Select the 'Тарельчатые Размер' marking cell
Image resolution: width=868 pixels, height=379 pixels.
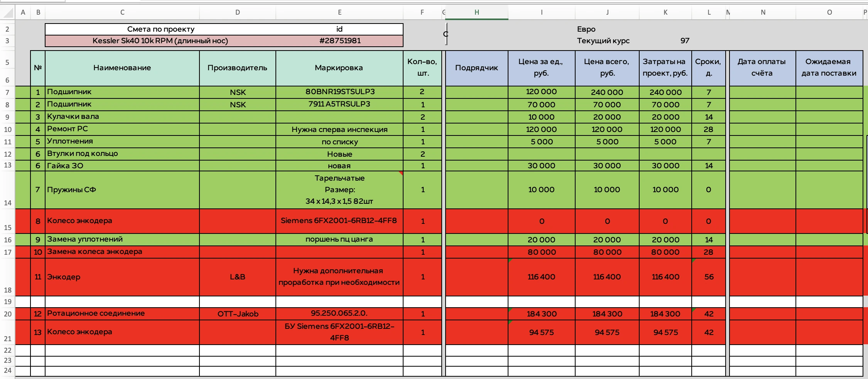[339, 190]
